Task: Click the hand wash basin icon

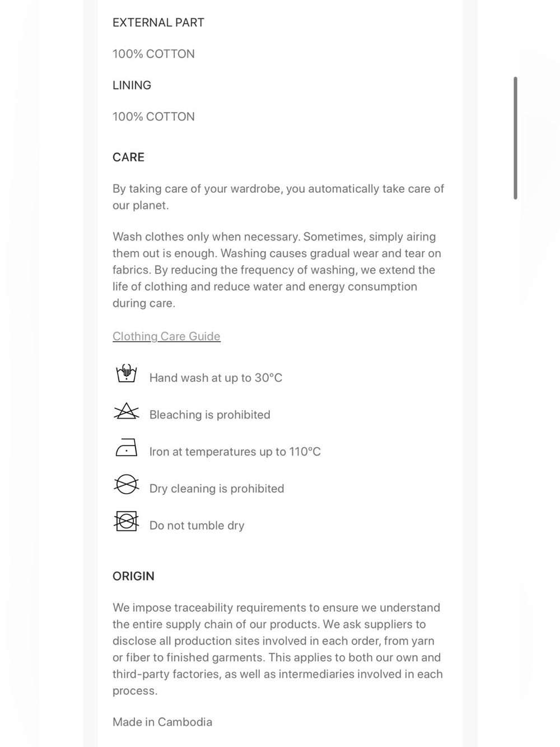Action: pyautogui.click(x=127, y=373)
